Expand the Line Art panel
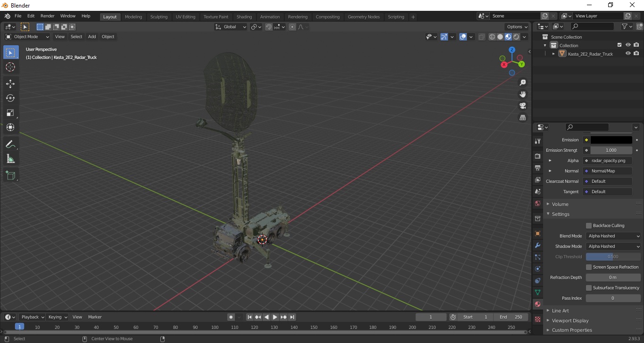 point(560,310)
